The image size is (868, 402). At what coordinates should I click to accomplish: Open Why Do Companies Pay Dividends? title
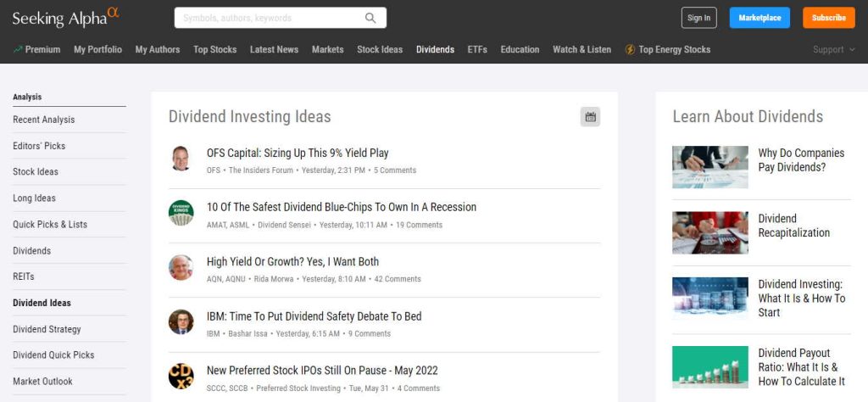click(x=801, y=160)
